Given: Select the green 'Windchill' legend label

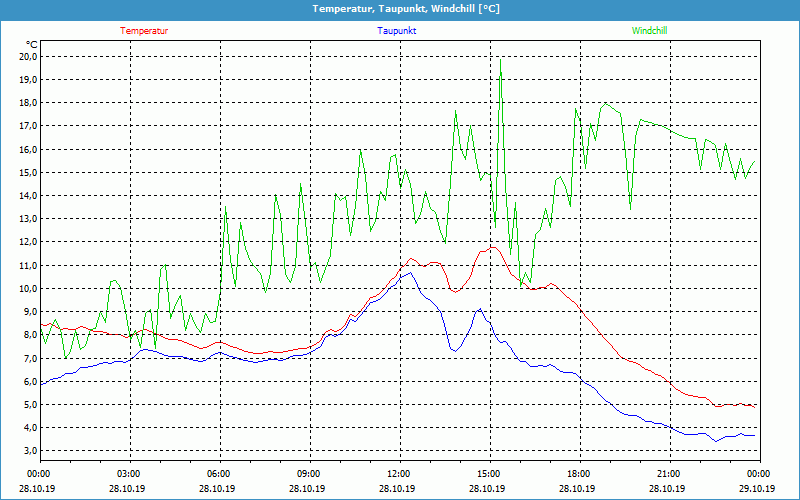Looking at the screenshot, I should pos(649,31).
